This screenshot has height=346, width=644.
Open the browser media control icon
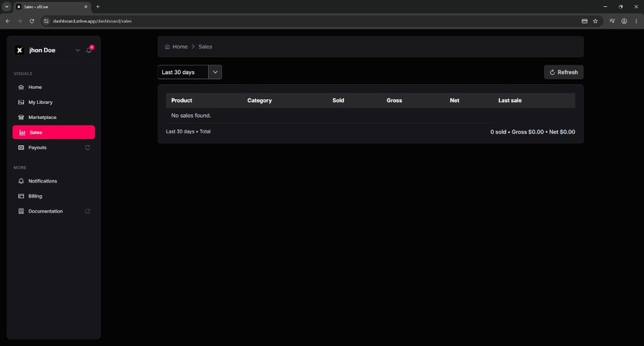click(612, 21)
